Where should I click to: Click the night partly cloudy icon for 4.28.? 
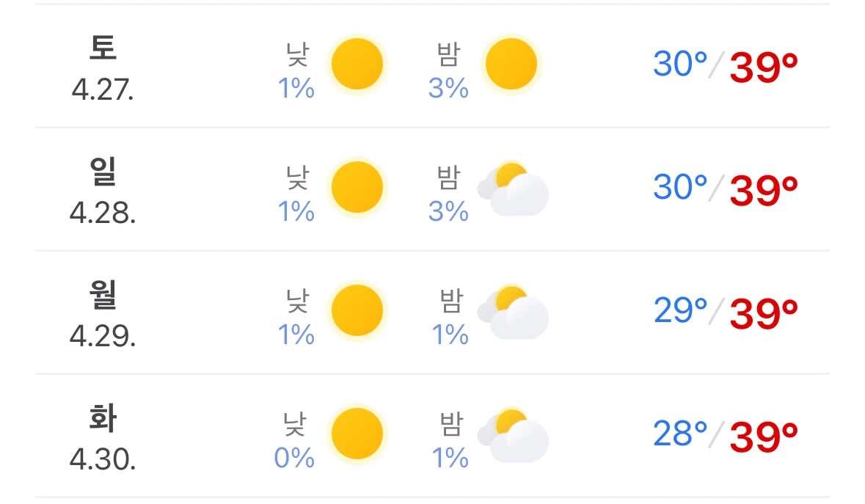pos(513,189)
